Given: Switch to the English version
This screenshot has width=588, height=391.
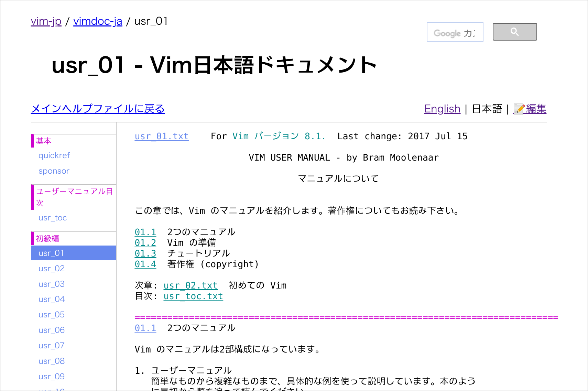Looking at the screenshot, I should 442,109.
